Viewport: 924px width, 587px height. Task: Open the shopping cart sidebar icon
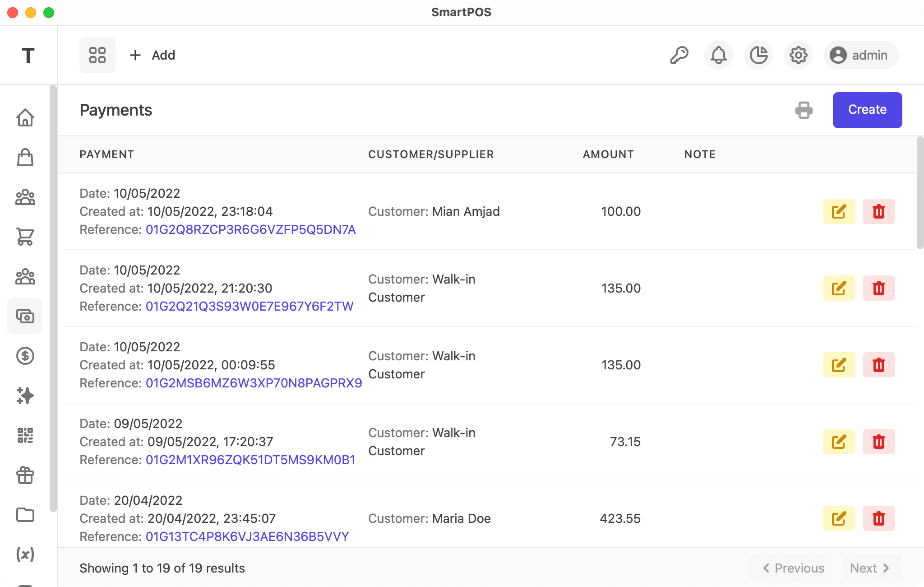click(x=25, y=237)
